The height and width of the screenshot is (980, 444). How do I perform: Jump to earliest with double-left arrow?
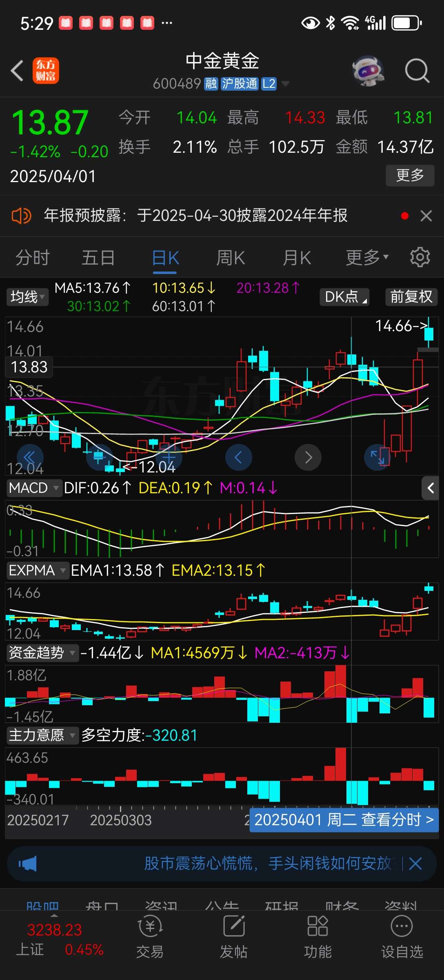pyautogui.click(x=30, y=457)
